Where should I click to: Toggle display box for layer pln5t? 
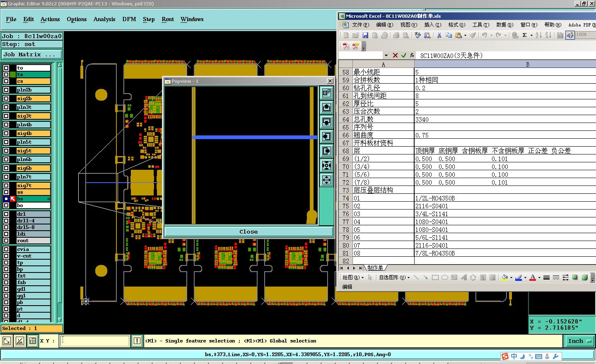[x=6, y=142]
